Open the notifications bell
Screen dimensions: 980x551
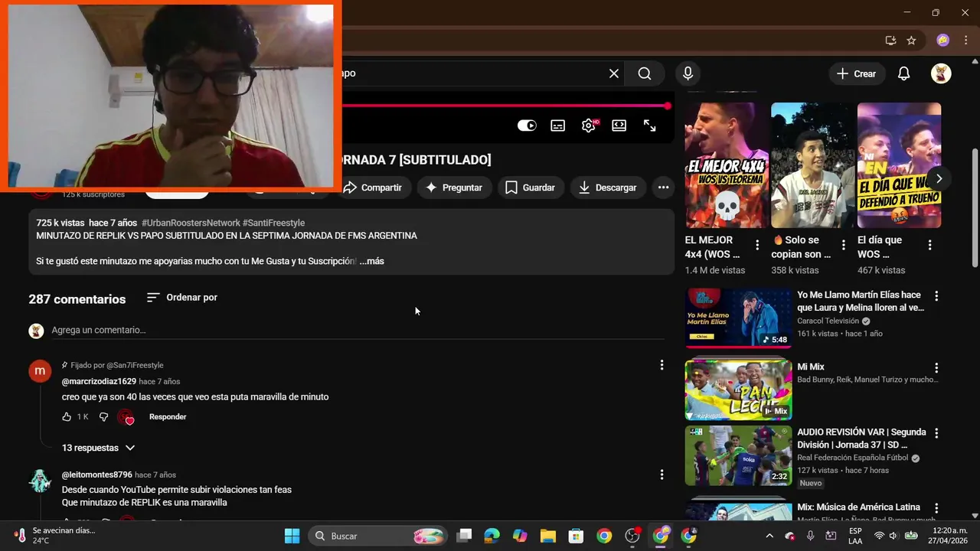pos(903,73)
